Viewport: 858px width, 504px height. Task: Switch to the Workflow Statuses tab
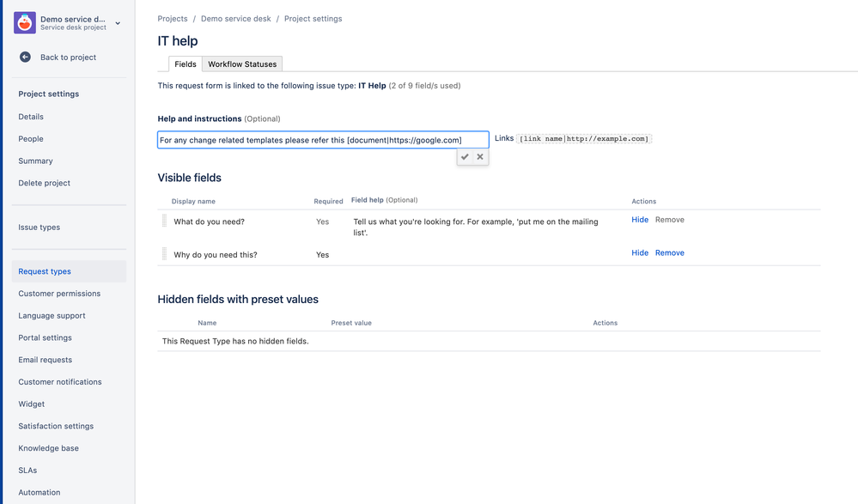(x=242, y=64)
